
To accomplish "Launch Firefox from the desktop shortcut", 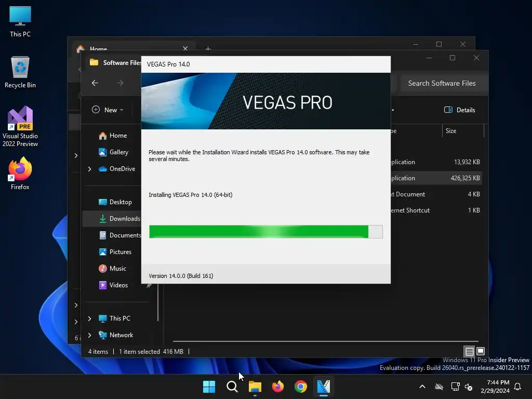I will coord(20,174).
